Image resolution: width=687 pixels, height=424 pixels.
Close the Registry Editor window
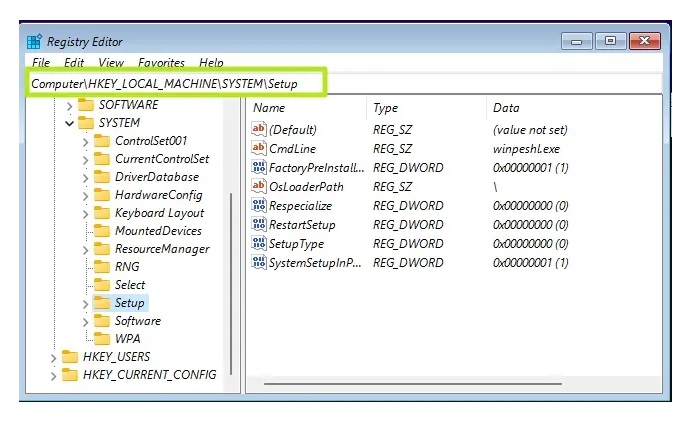645,41
